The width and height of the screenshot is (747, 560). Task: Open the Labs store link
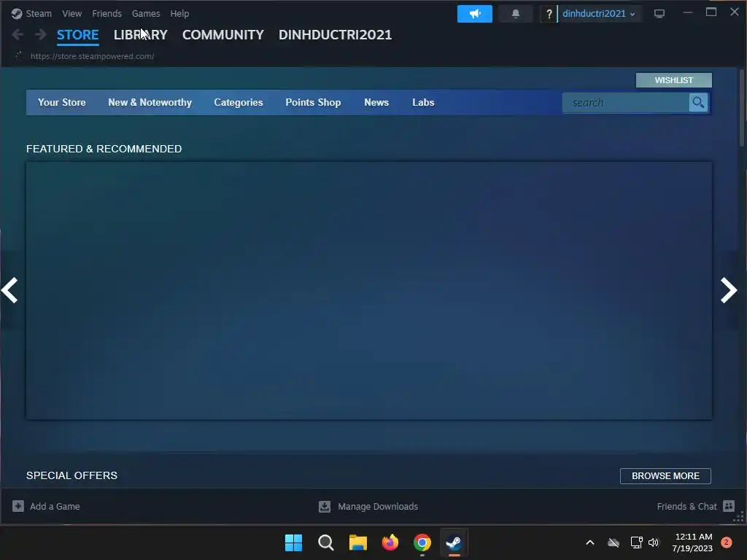point(423,102)
